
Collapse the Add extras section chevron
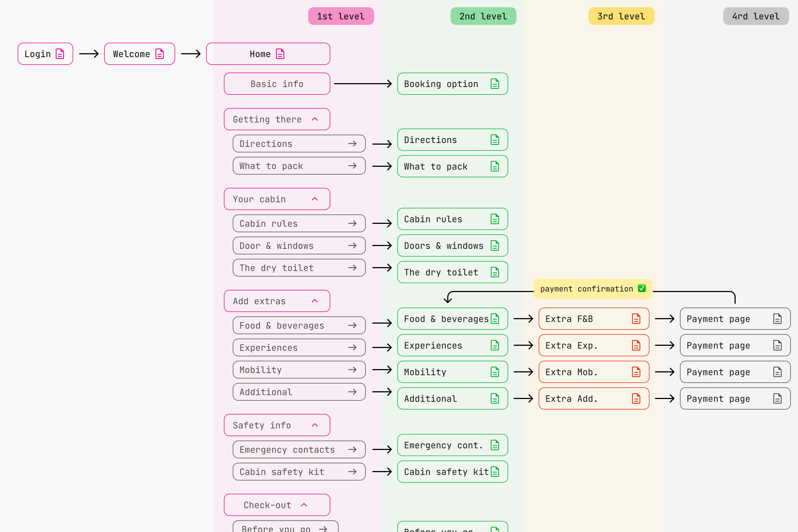pos(315,301)
